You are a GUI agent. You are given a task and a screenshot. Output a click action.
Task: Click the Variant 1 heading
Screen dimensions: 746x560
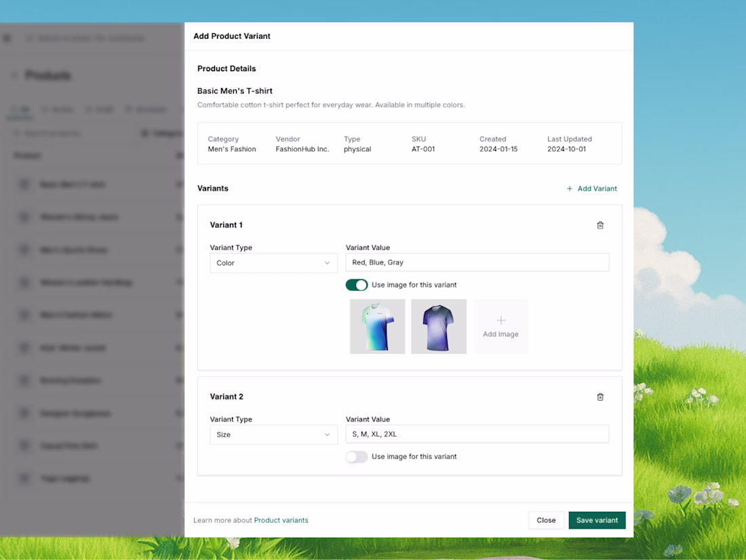coord(226,225)
